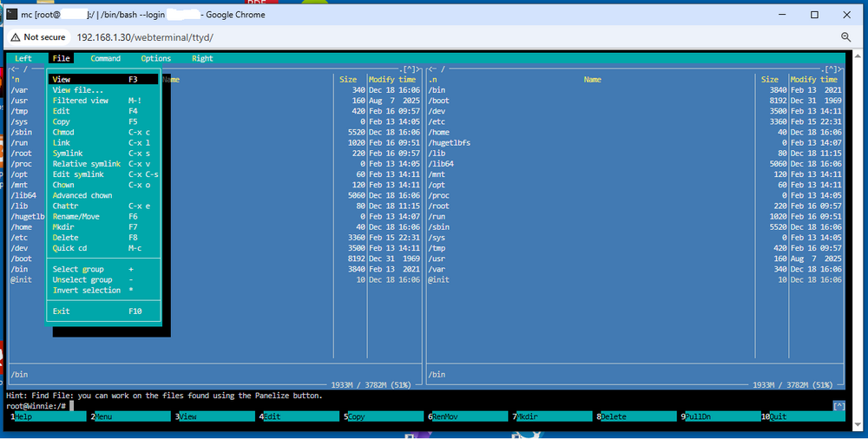Select /sbin in the left panel
This screenshot has width=868, height=439.
21,133
